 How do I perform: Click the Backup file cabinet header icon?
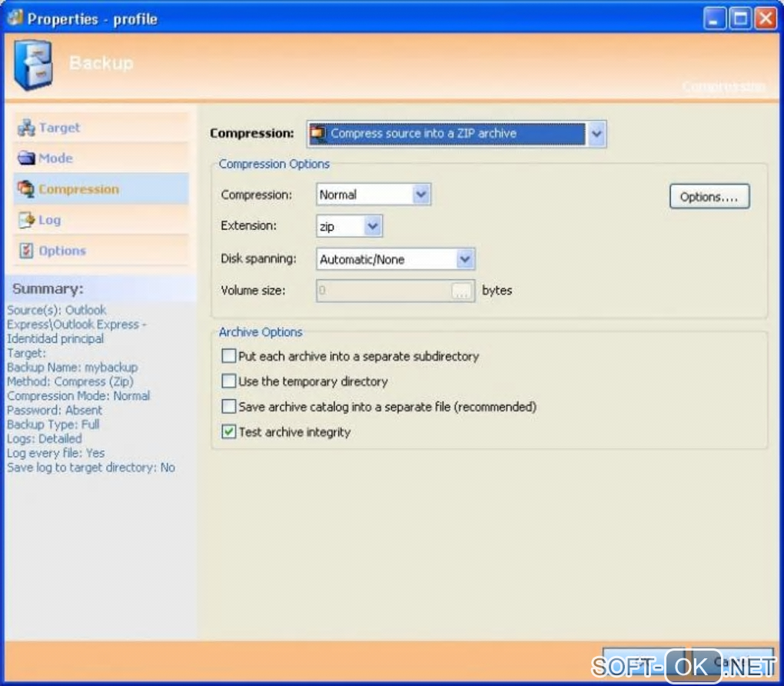(x=33, y=65)
